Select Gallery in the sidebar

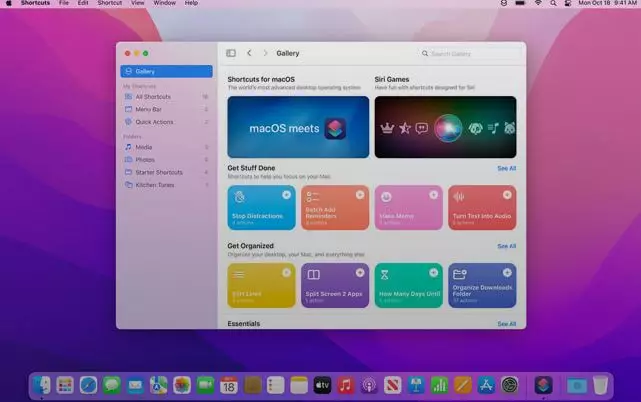pos(166,72)
